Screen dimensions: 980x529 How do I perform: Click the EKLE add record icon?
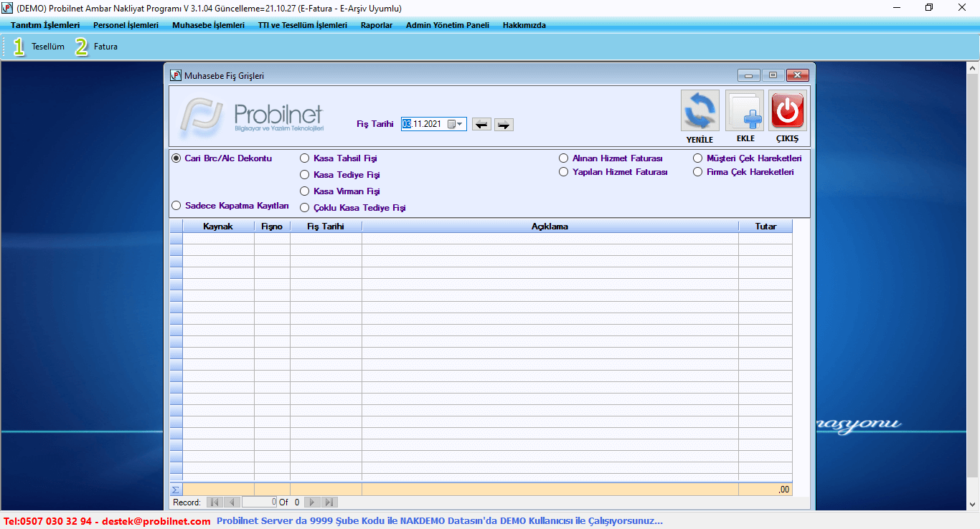[745, 110]
